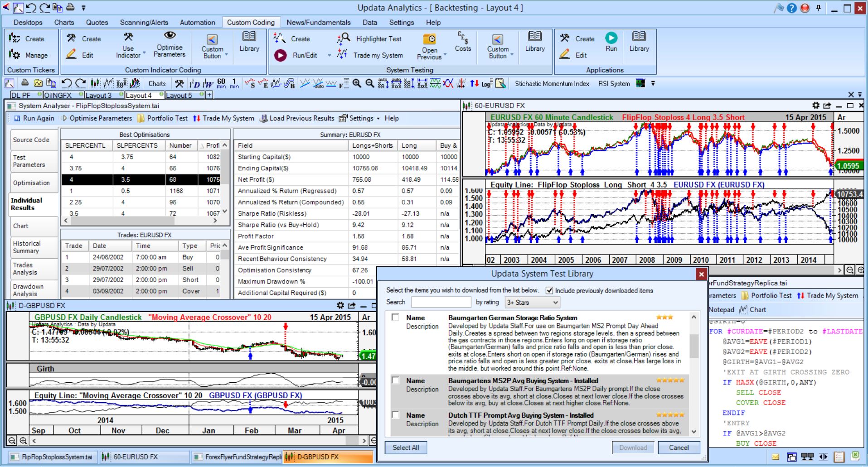Click the mail envelope icon in status bar
The image size is (868, 467).
[x=776, y=457]
